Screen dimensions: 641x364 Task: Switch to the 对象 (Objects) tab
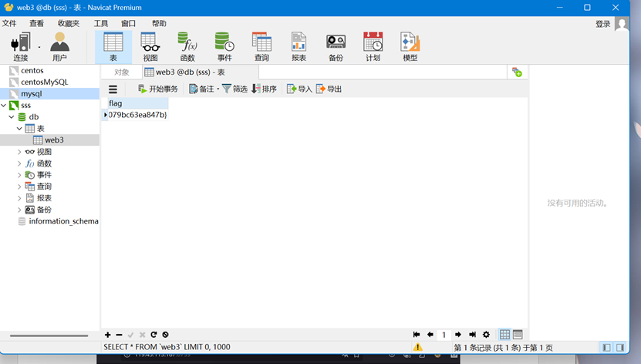coord(122,72)
